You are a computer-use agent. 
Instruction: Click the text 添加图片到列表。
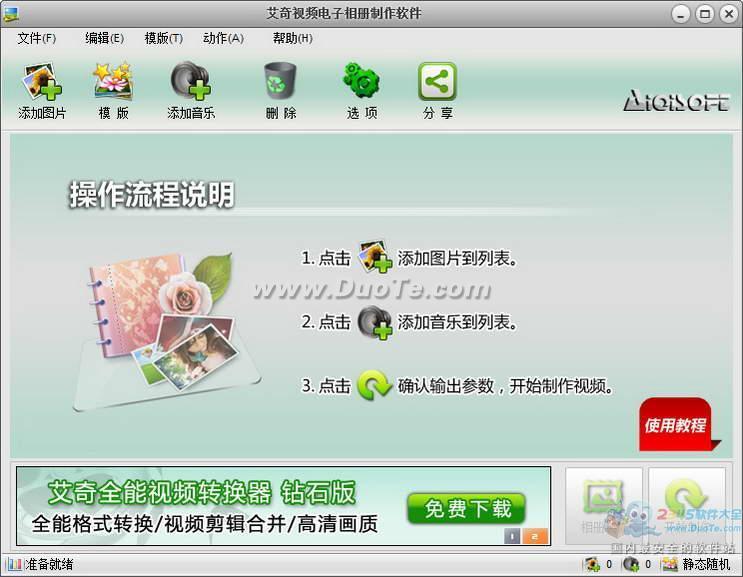457,258
